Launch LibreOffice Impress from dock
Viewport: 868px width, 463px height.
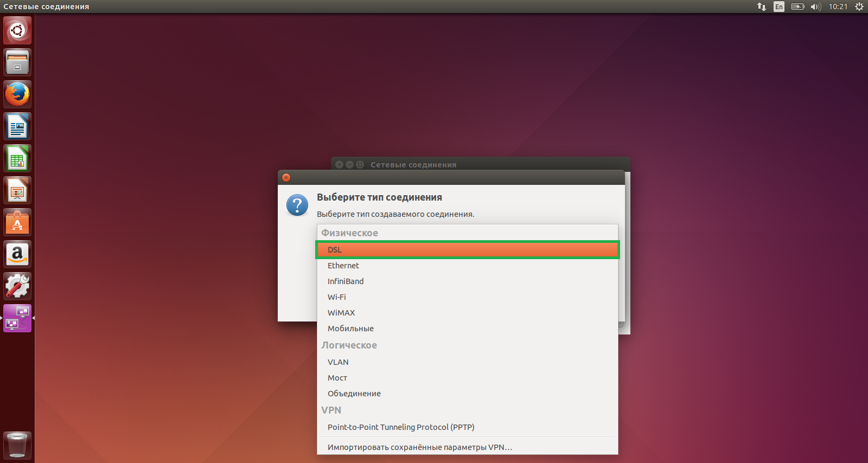[17, 190]
